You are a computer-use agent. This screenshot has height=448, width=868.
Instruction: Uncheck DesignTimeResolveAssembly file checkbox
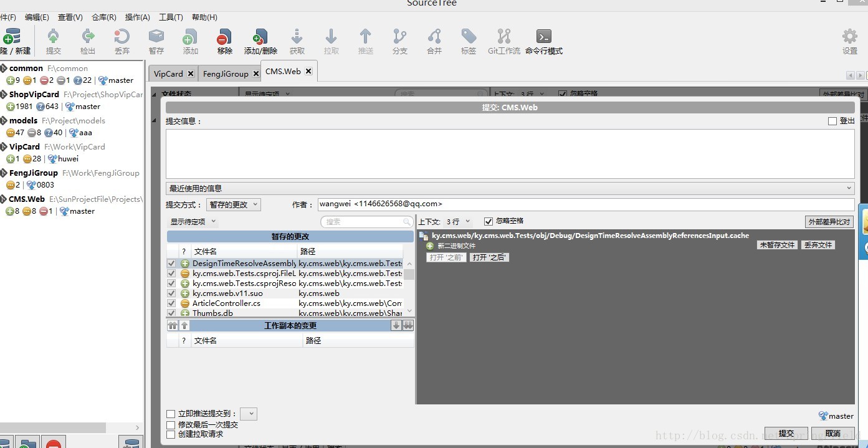(171, 264)
